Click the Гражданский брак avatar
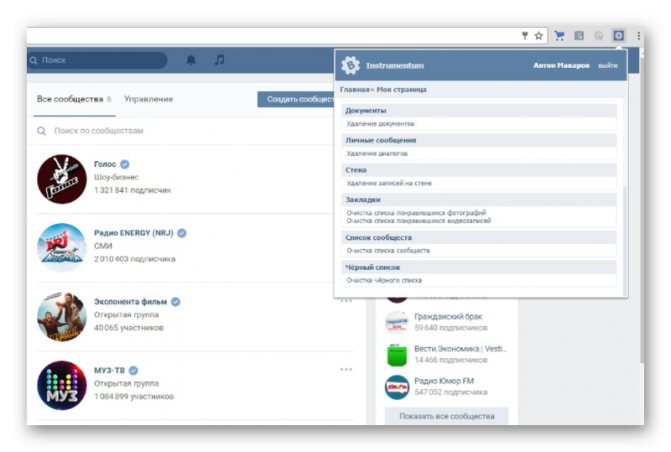 coord(397,322)
